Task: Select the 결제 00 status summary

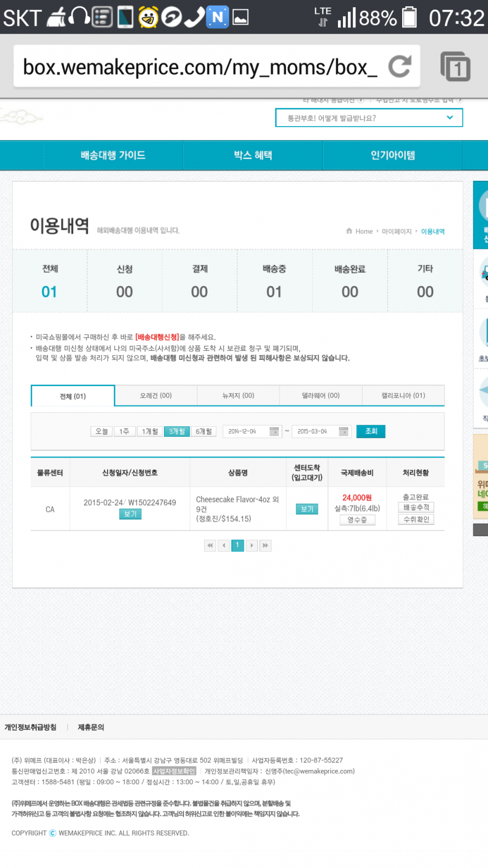Action: tap(200, 281)
